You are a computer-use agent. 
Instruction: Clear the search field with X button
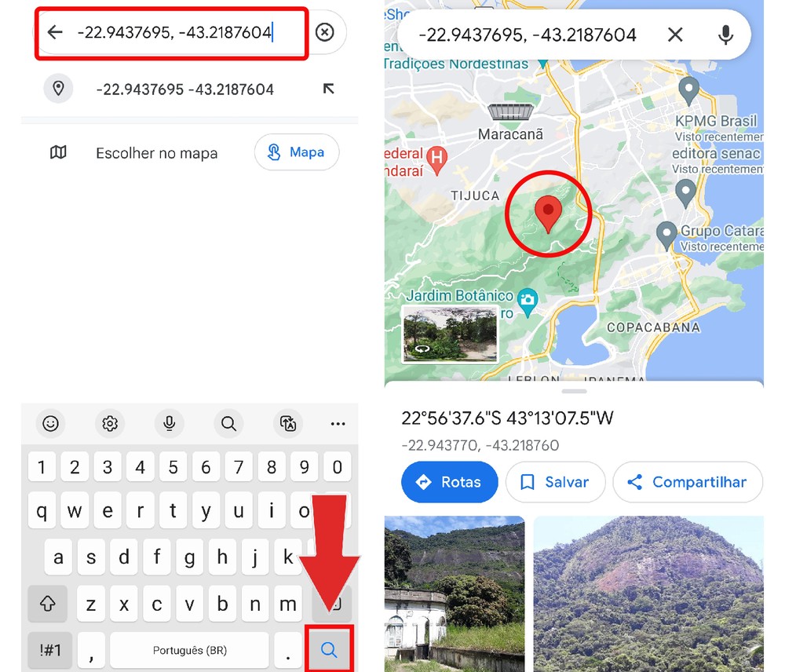[x=325, y=32]
